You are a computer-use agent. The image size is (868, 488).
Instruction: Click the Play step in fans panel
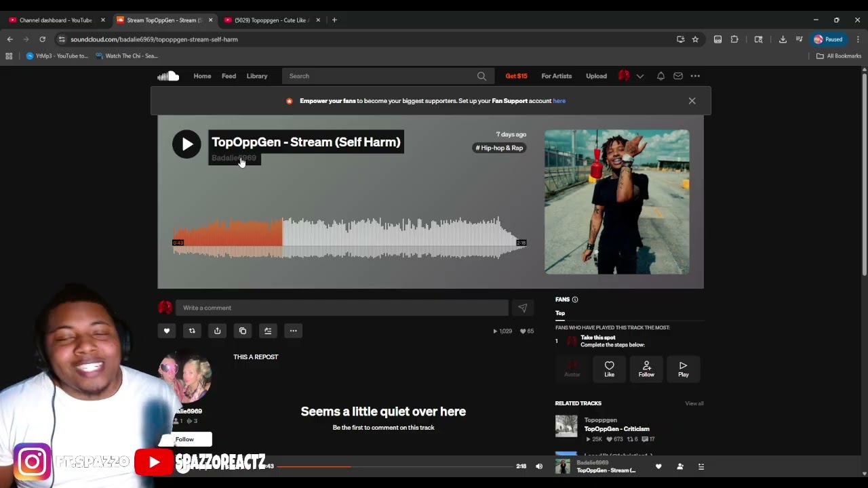click(683, 369)
